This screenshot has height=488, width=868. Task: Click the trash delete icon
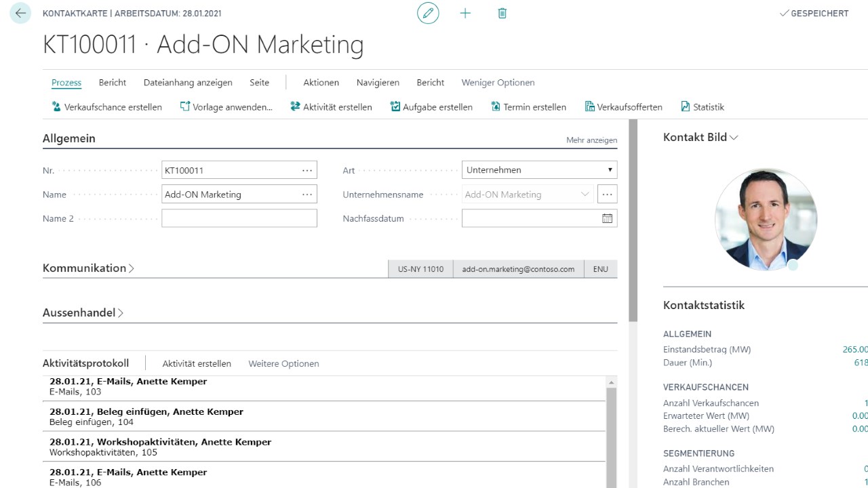coord(502,14)
